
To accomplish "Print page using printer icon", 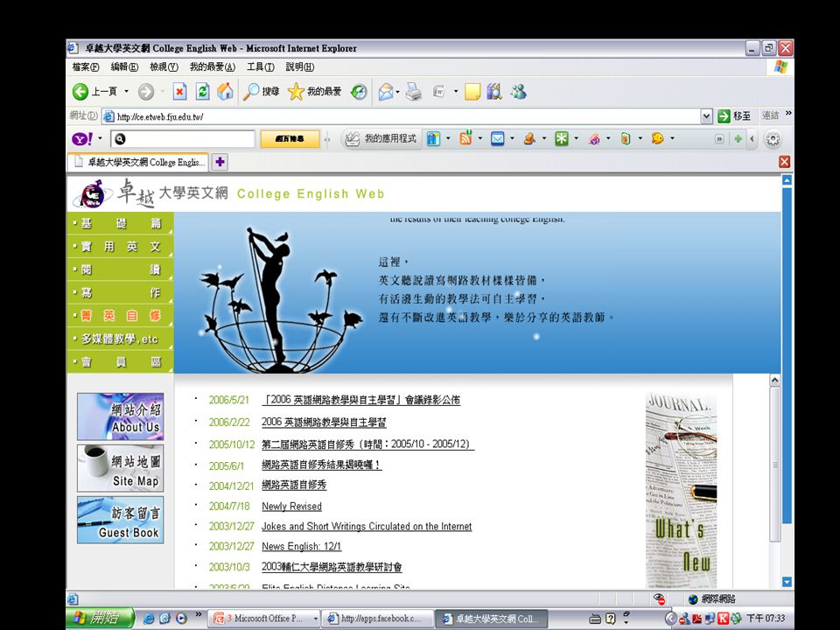I will (x=413, y=92).
